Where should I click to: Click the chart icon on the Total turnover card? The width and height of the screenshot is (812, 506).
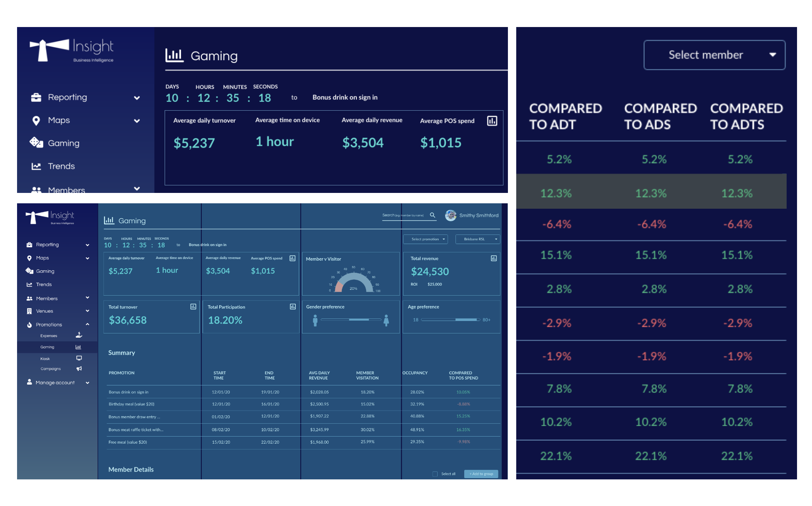click(x=193, y=307)
